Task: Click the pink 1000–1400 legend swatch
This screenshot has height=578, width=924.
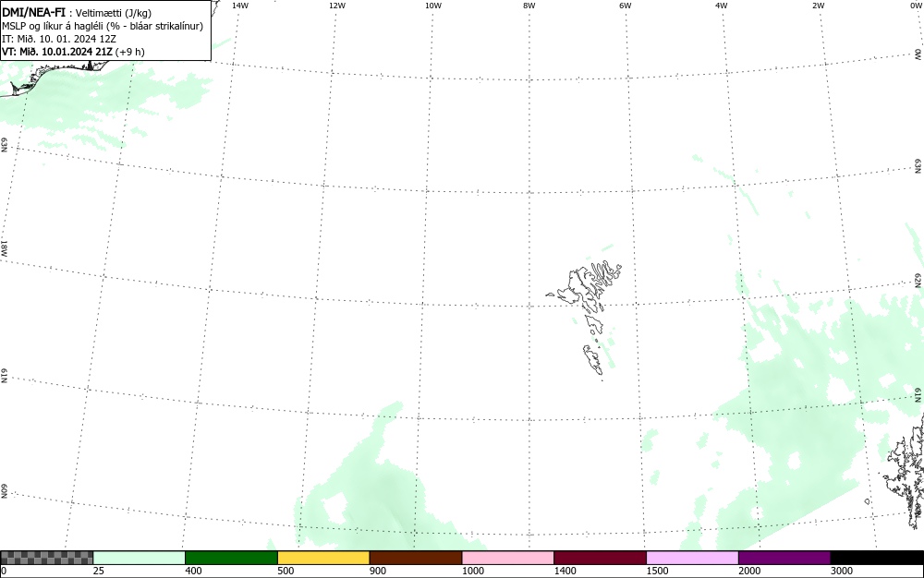Action: 508,558
